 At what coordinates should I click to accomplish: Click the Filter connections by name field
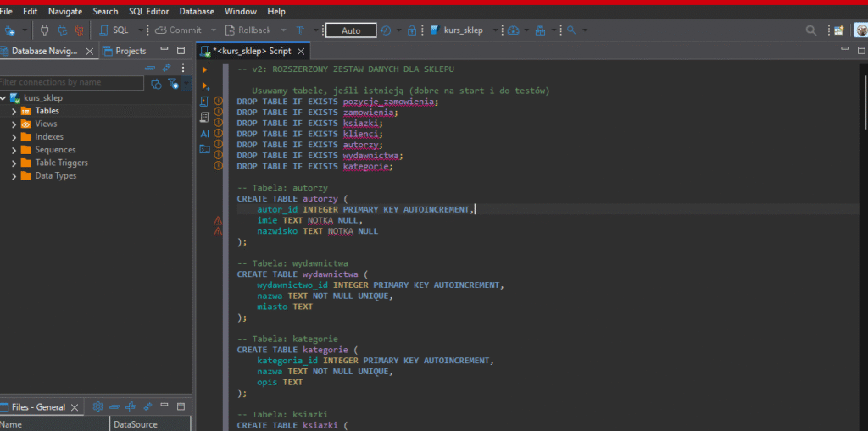click(x=71, y=83)
